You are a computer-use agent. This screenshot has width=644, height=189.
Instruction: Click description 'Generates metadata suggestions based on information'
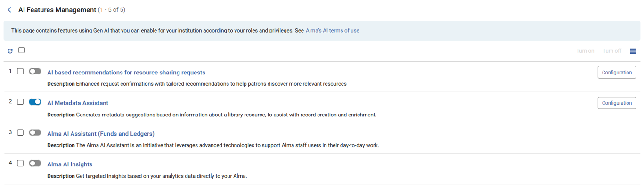[226, 115]
